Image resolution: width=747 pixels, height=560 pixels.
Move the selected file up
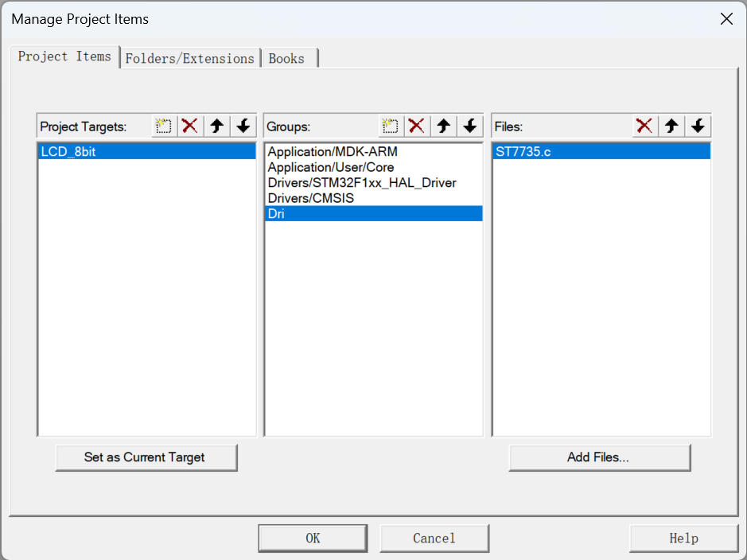point(671,126)
